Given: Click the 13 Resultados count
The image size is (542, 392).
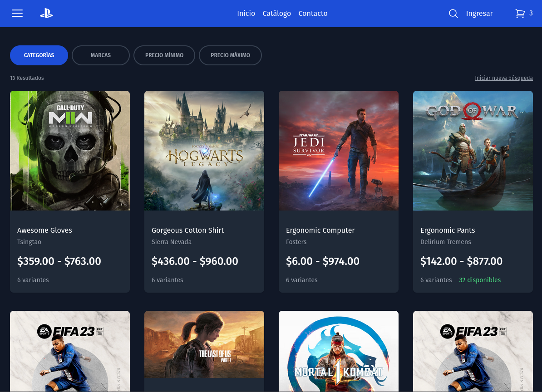Looking at the screenshot, I should coord(27,78).
